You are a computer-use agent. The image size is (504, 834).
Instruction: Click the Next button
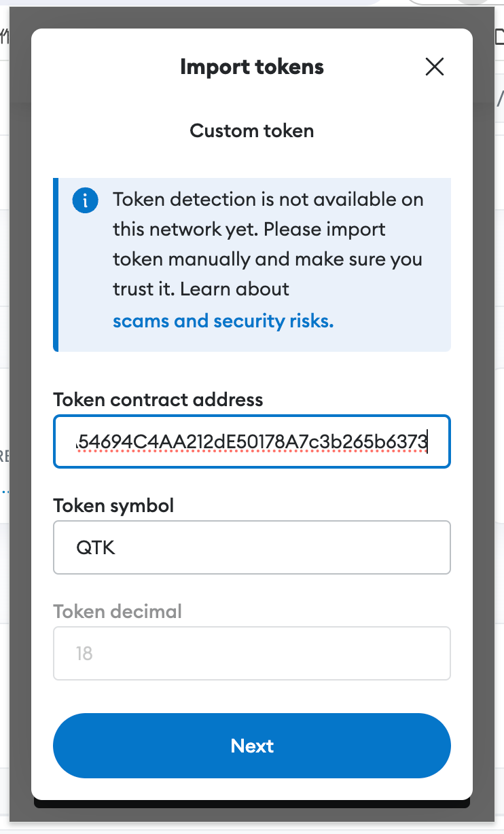click(x=252, y=746)
